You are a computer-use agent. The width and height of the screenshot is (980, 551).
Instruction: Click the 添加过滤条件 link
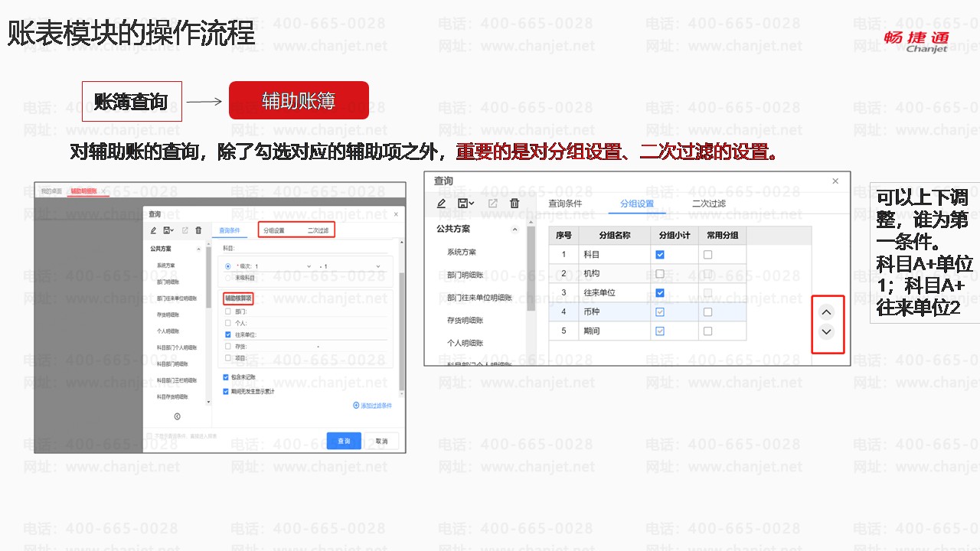[373, 406]
